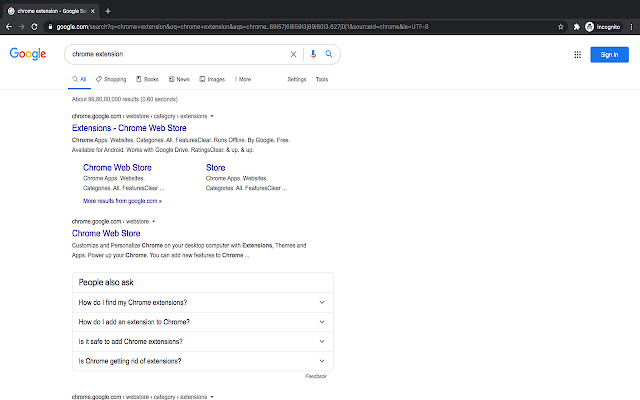The image size is (640, 400).
Task: Click the People also ask heading
Action: (106, 282)
